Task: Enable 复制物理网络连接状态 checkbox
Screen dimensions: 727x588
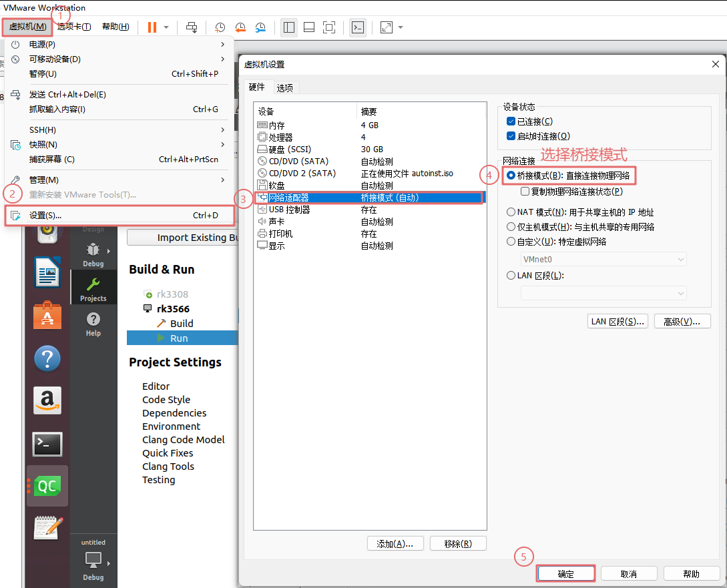Action: pyautogui.click(x=525, y=192)
